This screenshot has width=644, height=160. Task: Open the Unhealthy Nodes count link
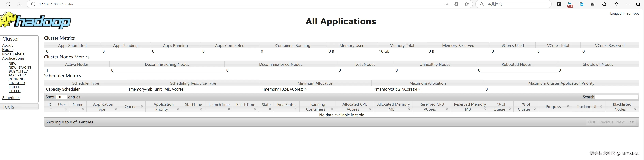(x=396, y=70)
